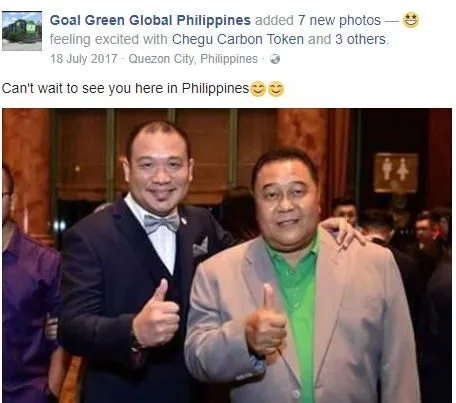The width and height of the screenshot is (456, 403).
Task: Open the Chegu Carbon Token profile link
Action: 238,39
